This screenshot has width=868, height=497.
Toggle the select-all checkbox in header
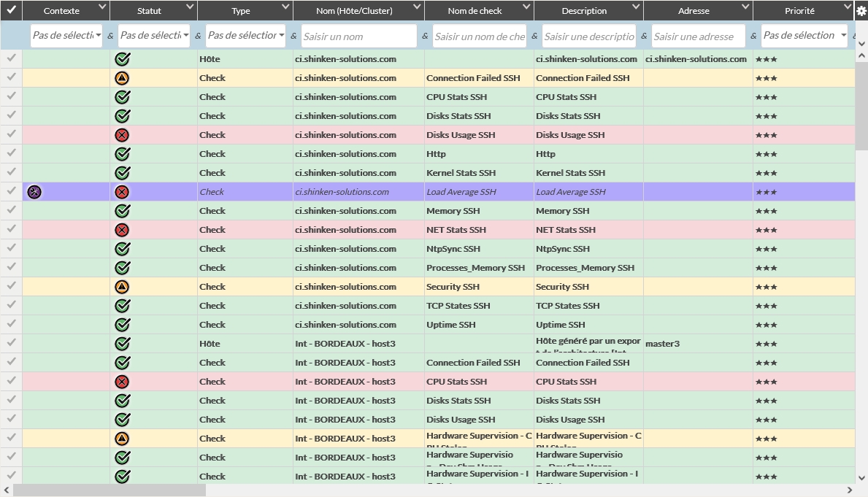point(11,10)
